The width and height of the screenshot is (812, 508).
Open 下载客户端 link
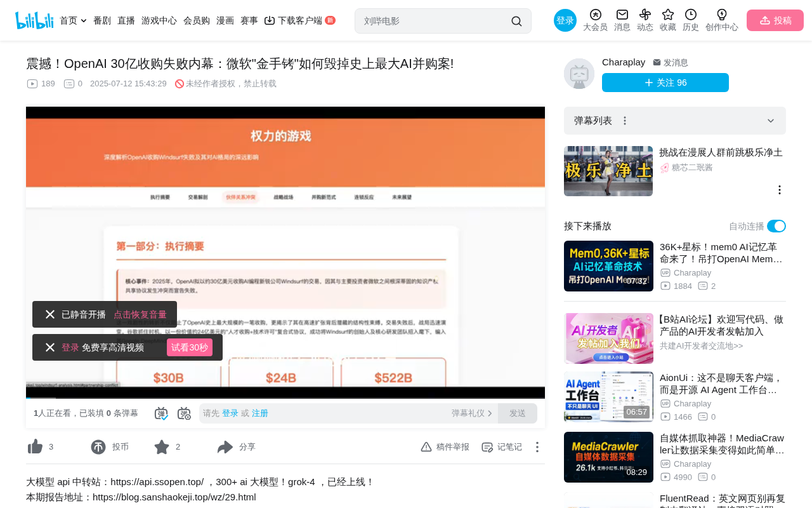[x=300, y=20]
